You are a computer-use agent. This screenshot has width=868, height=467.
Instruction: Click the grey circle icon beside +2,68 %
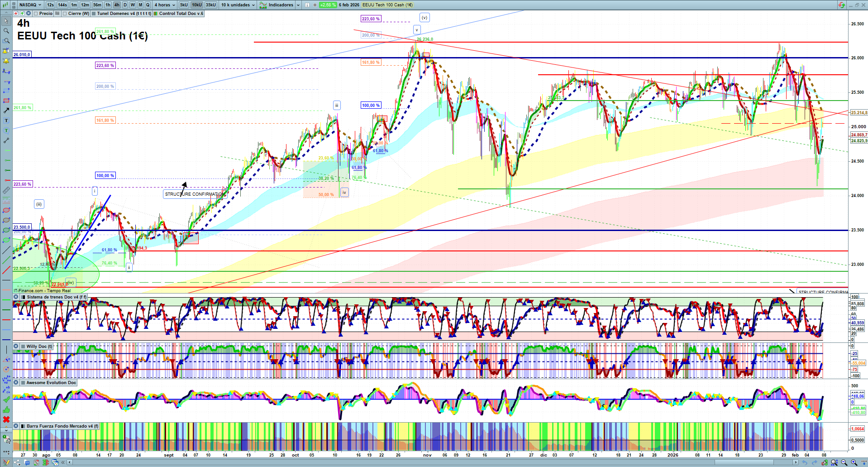point(315,5)
